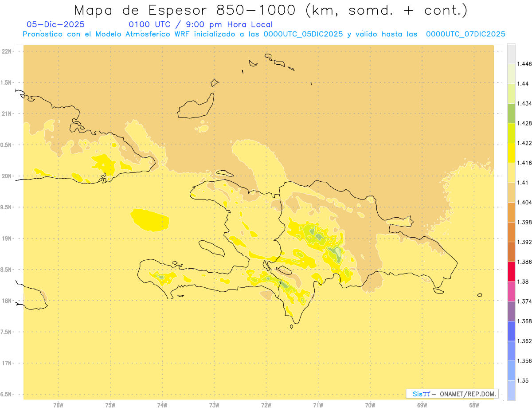Click the longitude label '73W'
Screen dimensions: 532x411
point(214,405)
